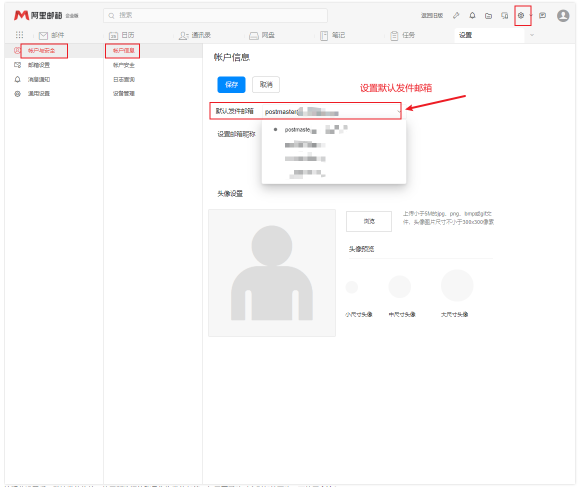
Task: Click the blue 保存 save button
Action: [x=231, y=85]
